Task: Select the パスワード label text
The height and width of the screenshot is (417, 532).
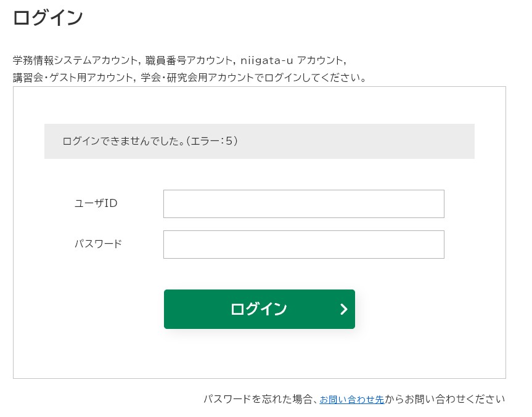Action: [98, 243]
